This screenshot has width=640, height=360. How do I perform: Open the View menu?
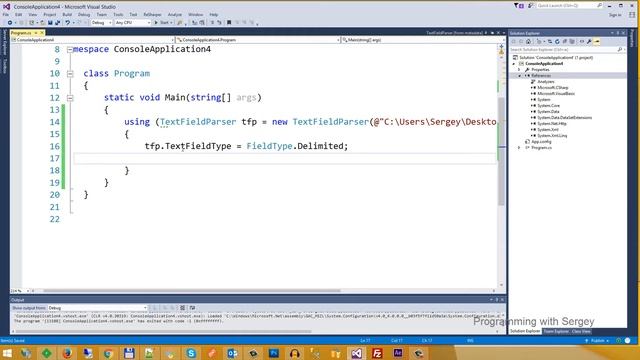coord(33,15)
